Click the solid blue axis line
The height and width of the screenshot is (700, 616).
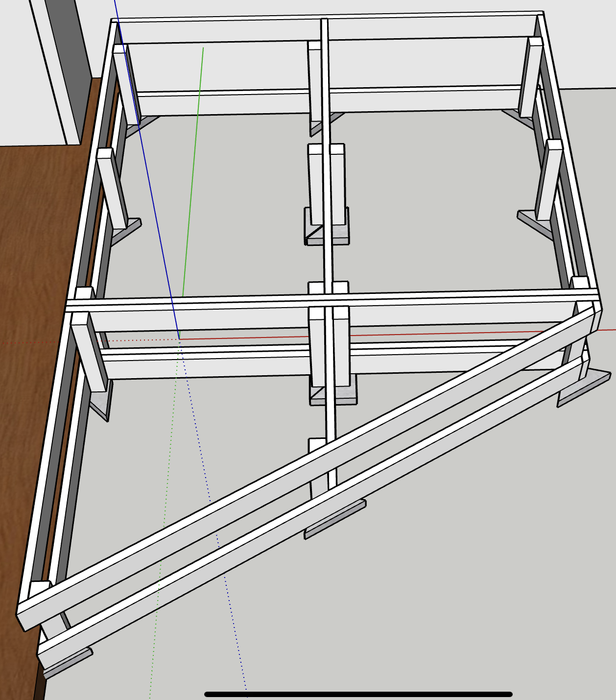point(152,196)
